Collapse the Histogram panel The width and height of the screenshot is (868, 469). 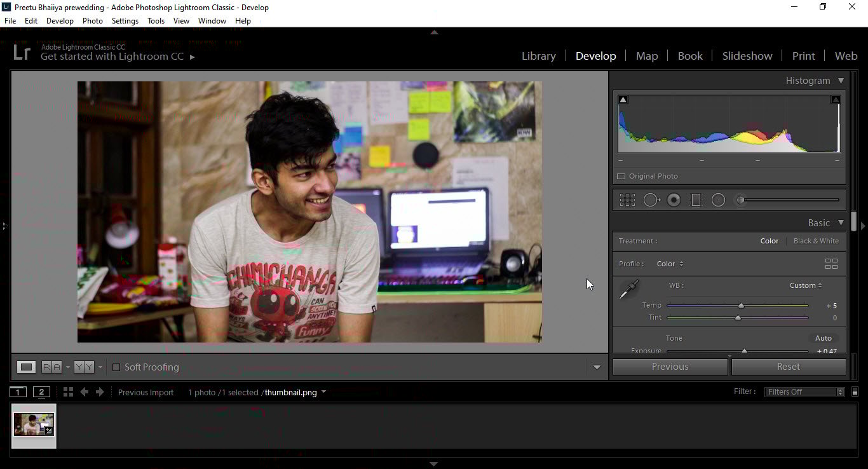pyautogui.click(x=841, y=81)
